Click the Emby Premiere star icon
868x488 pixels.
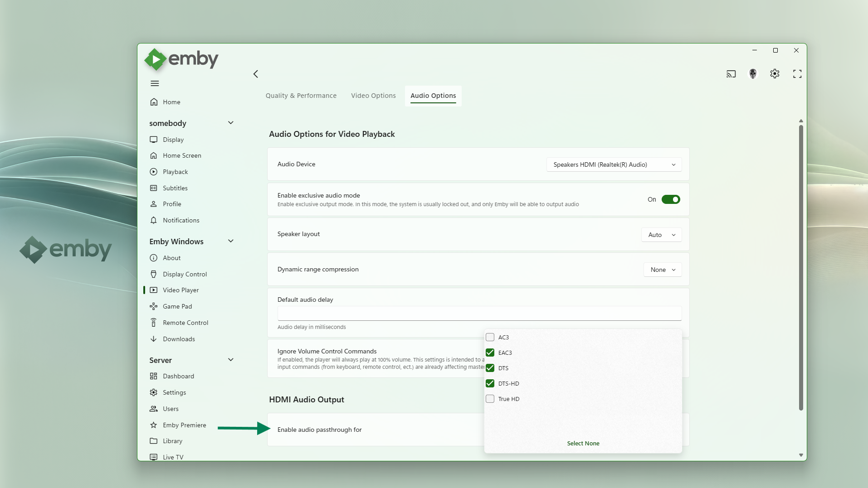click(x=154, y=425)
